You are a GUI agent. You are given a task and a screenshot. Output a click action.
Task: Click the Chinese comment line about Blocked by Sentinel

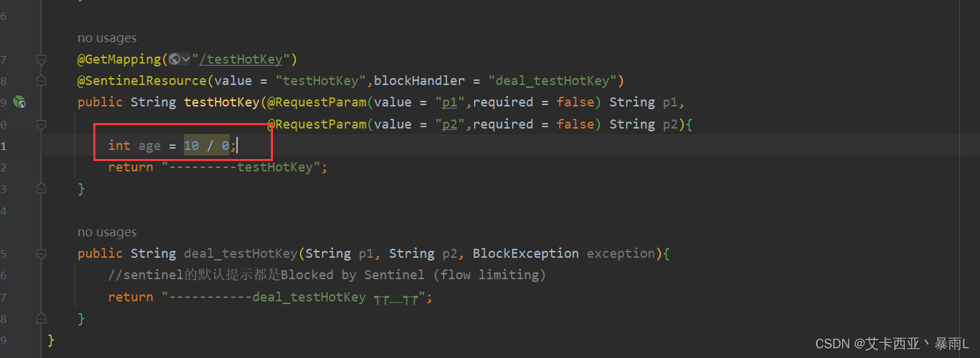327,275
